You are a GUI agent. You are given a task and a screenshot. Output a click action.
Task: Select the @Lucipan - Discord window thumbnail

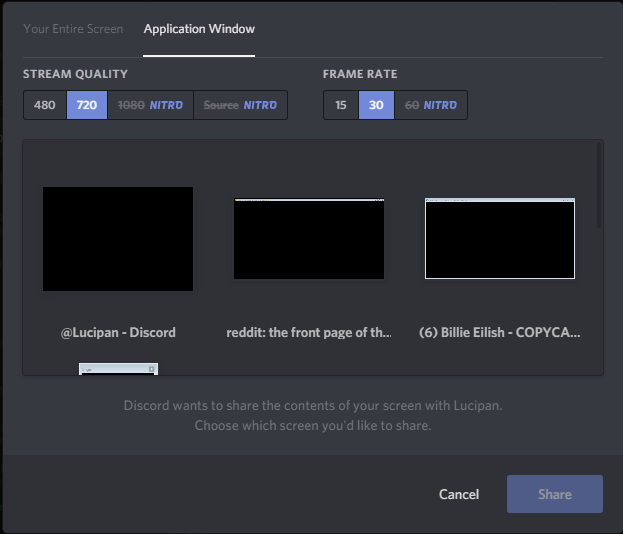[x=118, y=239]
